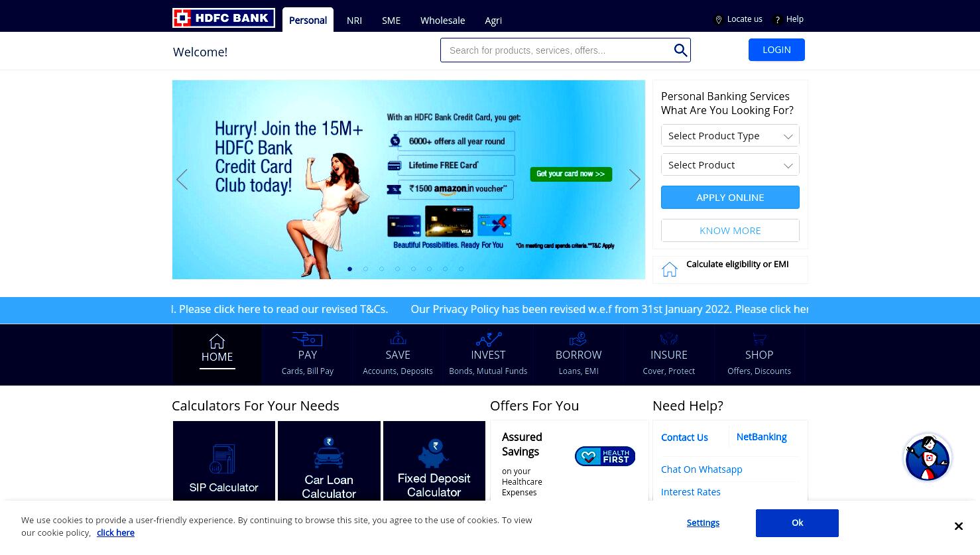The image size is (980, 555).
Task: Click the revised T&Cs notice text
Action: pos(280,309)
